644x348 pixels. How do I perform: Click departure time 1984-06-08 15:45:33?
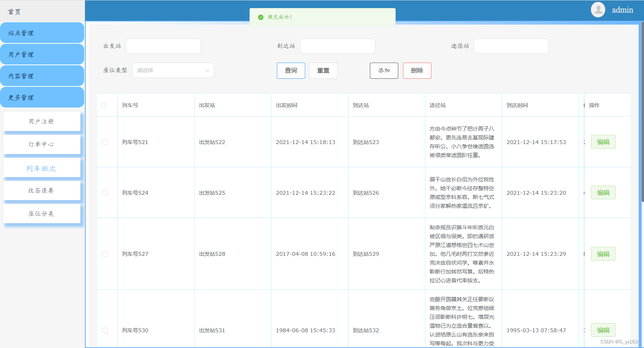[306, 330]
